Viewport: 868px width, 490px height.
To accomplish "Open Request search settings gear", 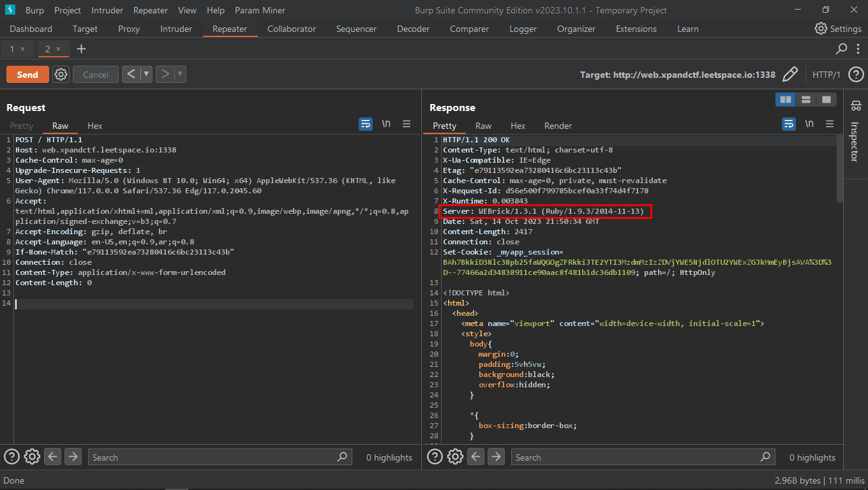I will [x=32, y=457].
